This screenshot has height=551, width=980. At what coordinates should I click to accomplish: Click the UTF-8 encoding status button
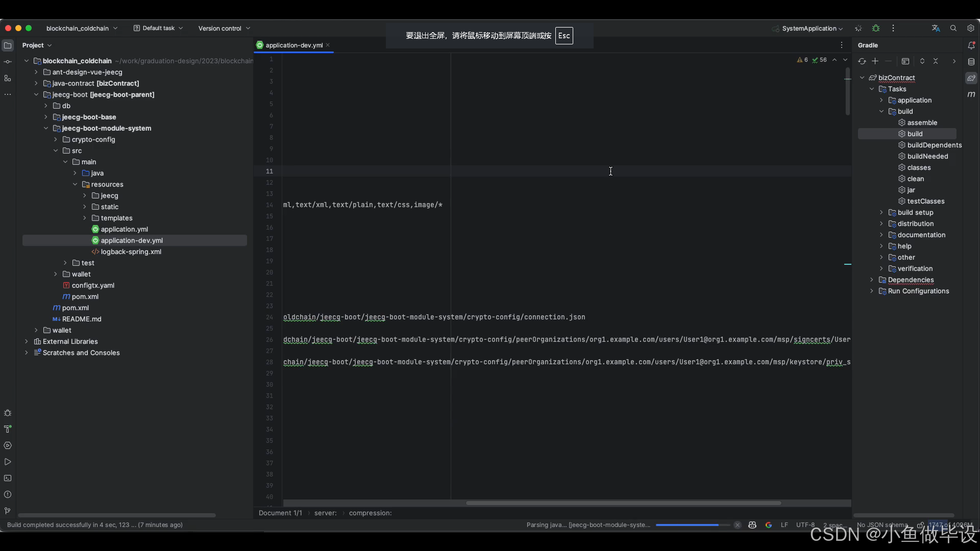(805, 525)
